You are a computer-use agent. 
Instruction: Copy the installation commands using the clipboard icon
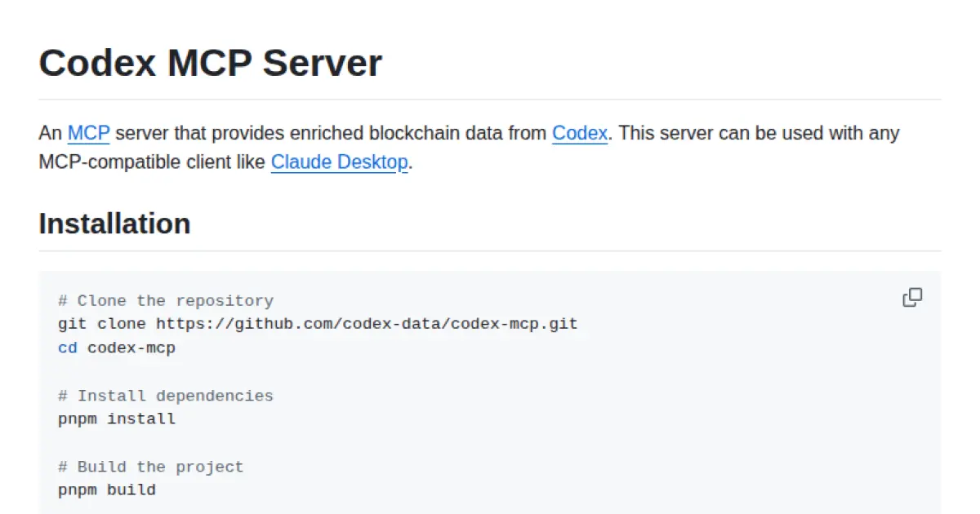[912, 297]
